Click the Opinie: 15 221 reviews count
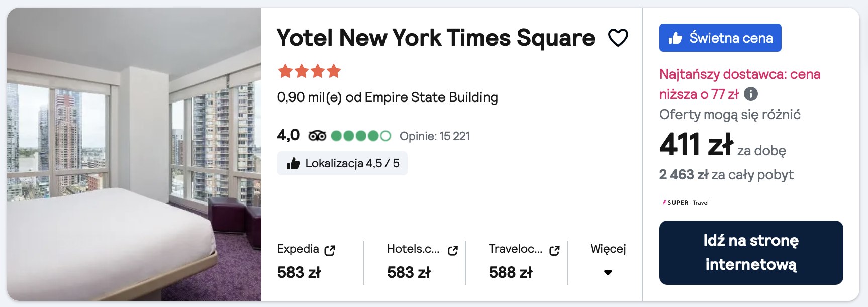This screenshot has width=868, height=307. (x=435, y=136)
